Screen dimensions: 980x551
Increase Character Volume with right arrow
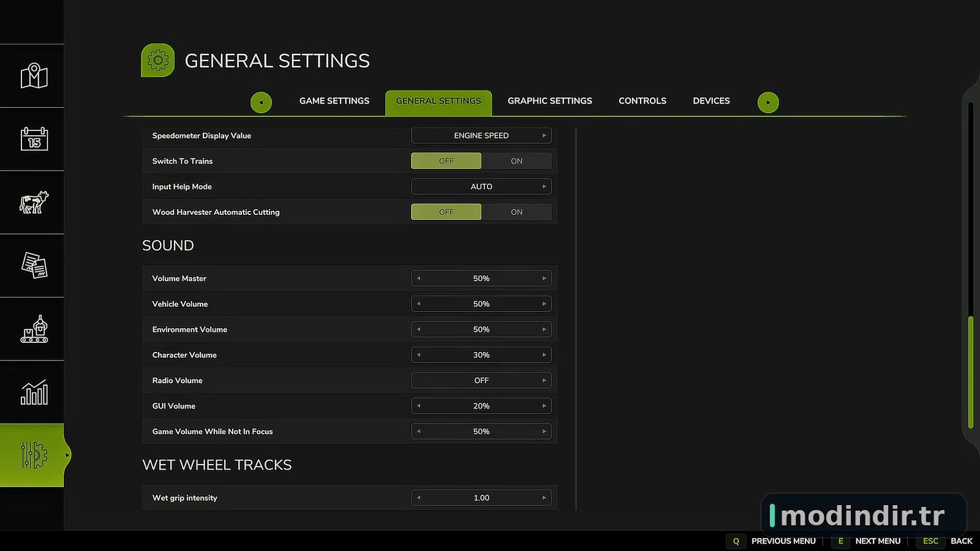click(x=544, y=355)
